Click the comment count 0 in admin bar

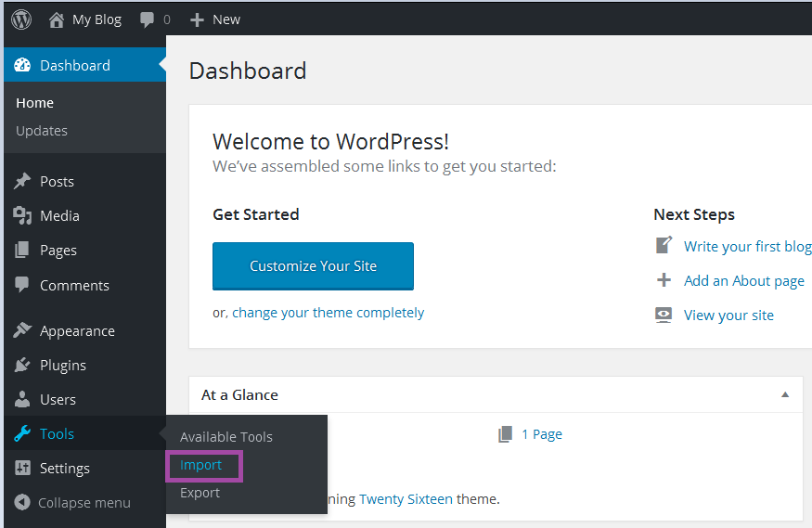[167, 19]
